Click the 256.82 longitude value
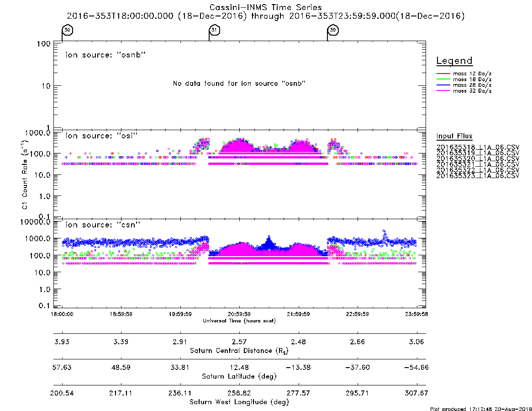This screenshot has width=532, height=411. tap(239, 393)
